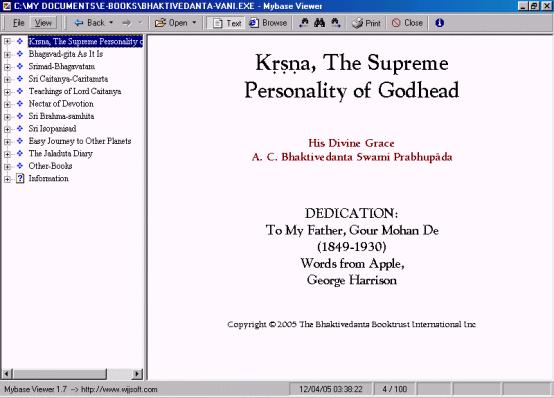
Task: Select Bhagavad-gita As It Is
Action: (66, 54)
